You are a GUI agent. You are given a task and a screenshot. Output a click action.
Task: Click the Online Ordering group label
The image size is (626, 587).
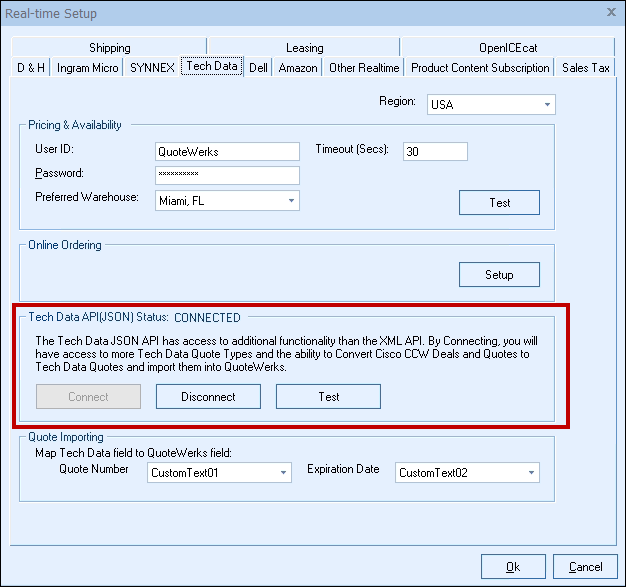pyautogui.click(x=65, y=245)
